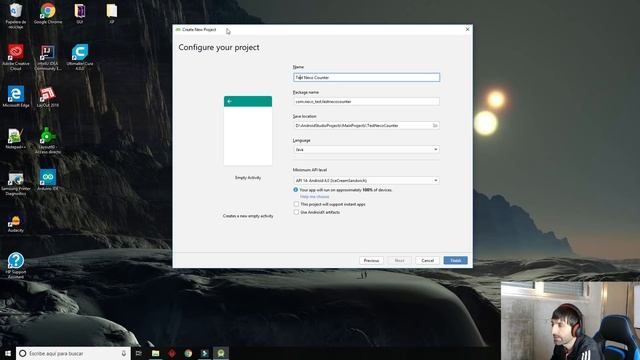Open the Adobe Creative Cloud shortcut
640x360 pixels.
click(16, 57)
